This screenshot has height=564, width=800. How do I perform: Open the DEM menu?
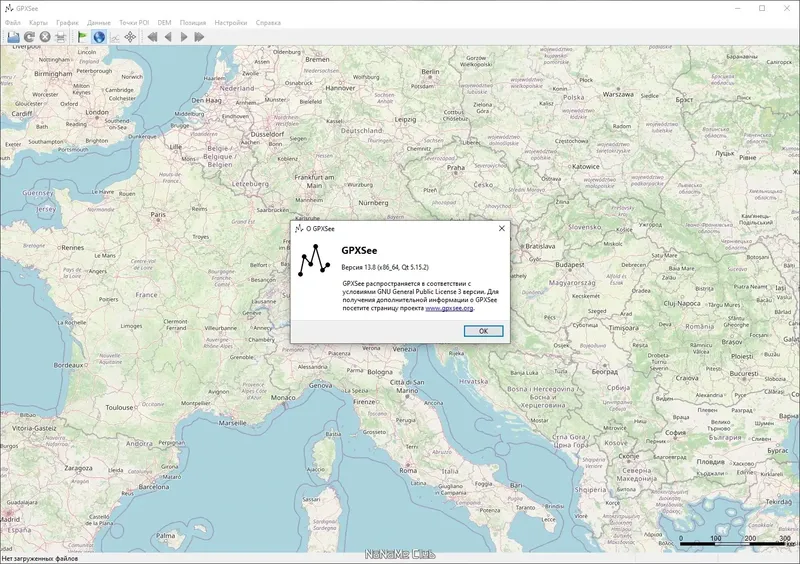[x=164, y=22]
